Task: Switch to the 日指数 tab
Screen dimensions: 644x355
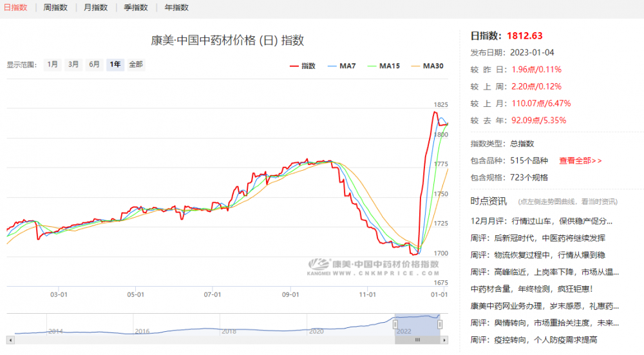Action: coord(15,7)
